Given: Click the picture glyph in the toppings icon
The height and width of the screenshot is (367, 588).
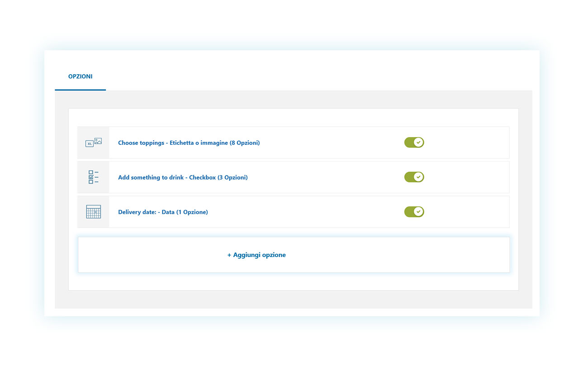Looking at the screenshot, I should 98,141.
